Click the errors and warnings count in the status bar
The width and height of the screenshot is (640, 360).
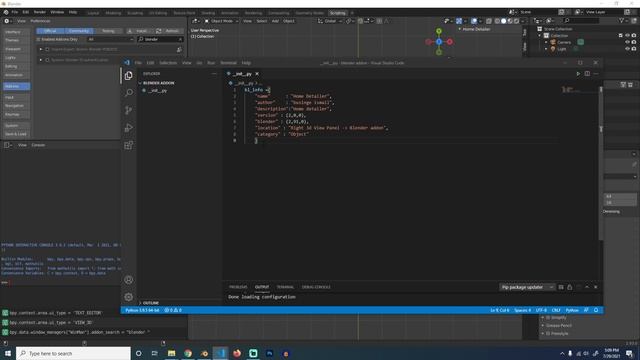point(173,310)
